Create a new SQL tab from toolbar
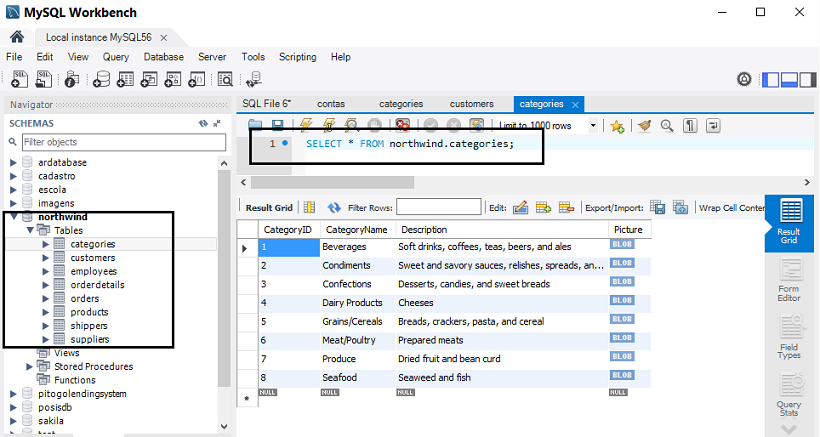This screenshot has height=437, width=820. [19, 79]
